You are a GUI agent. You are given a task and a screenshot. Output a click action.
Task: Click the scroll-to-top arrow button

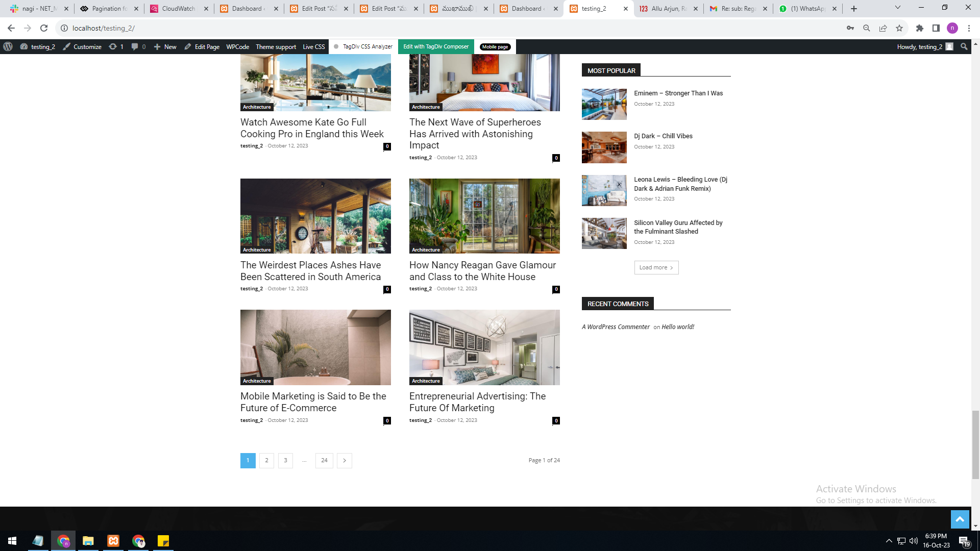coord(960,519)
